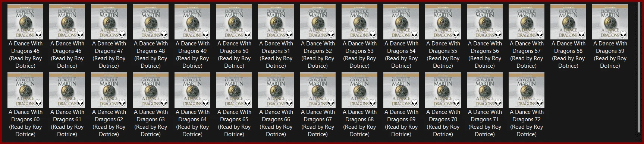Select the 'A Dance With Dragons 67' label text
Viewport: 644px width, 144px height.
(318, 123)
